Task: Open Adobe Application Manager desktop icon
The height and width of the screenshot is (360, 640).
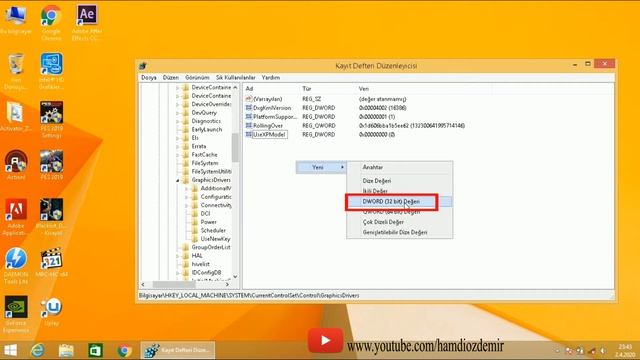Action: pyautogui.click(x=16, y=217)
